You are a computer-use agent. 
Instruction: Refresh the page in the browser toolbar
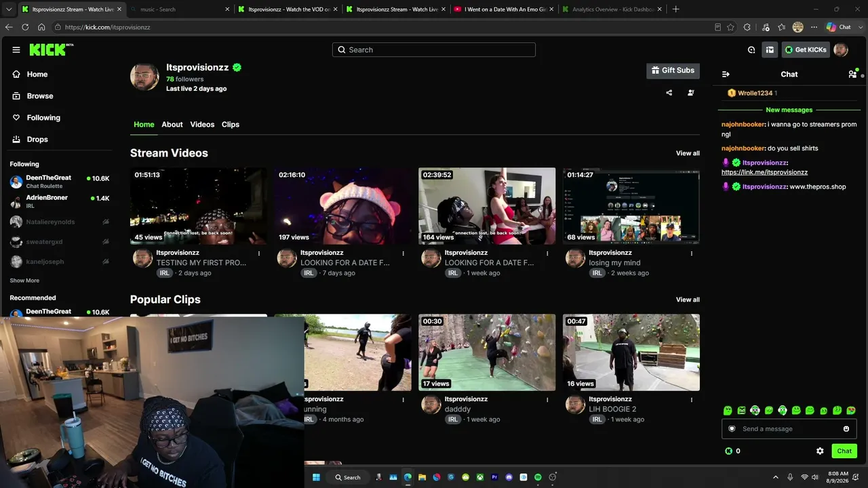pyautogui.click(x=25, y=27)
